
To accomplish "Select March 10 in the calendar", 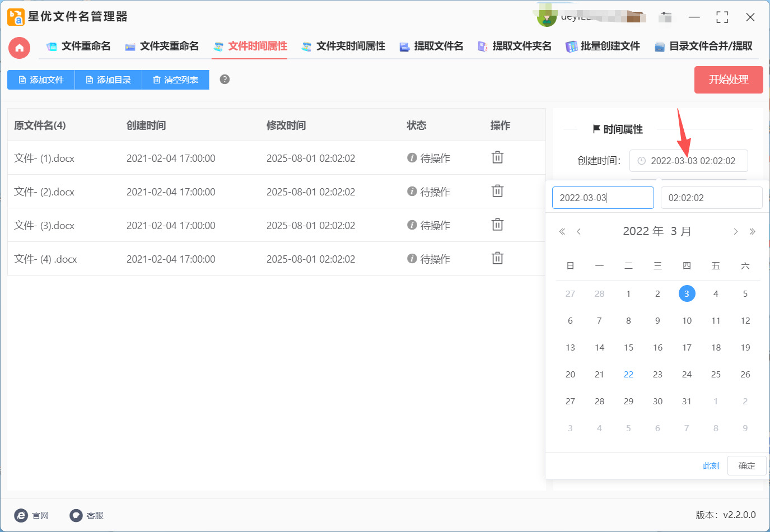I will coord(687,320).
